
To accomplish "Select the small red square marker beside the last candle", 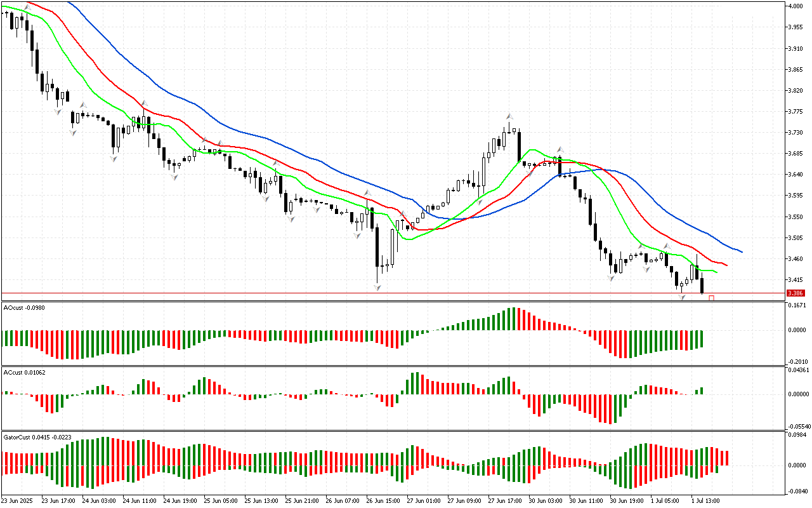I will pyautogui.click(x=711, y=298).
